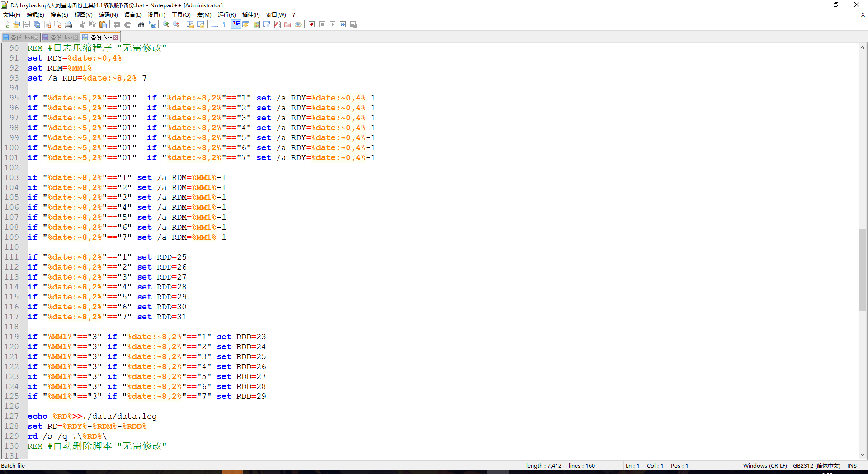Click the Copy toolbar icon

pyautogui.click(x=93, y=24)
